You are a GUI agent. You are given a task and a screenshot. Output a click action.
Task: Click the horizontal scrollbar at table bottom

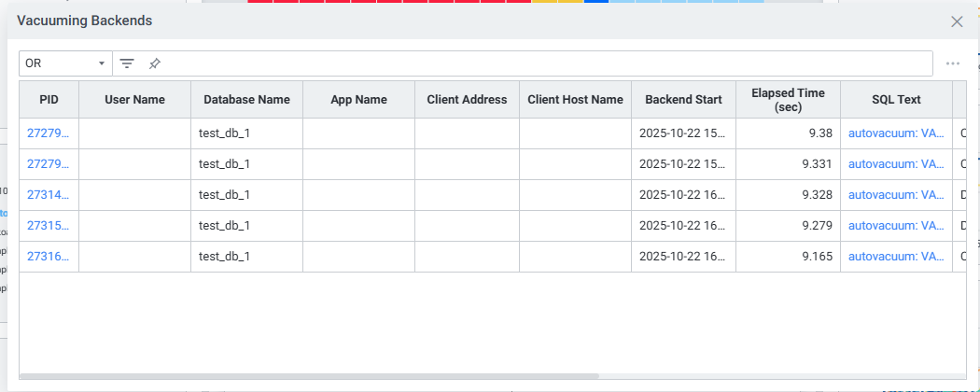point(308,376)
